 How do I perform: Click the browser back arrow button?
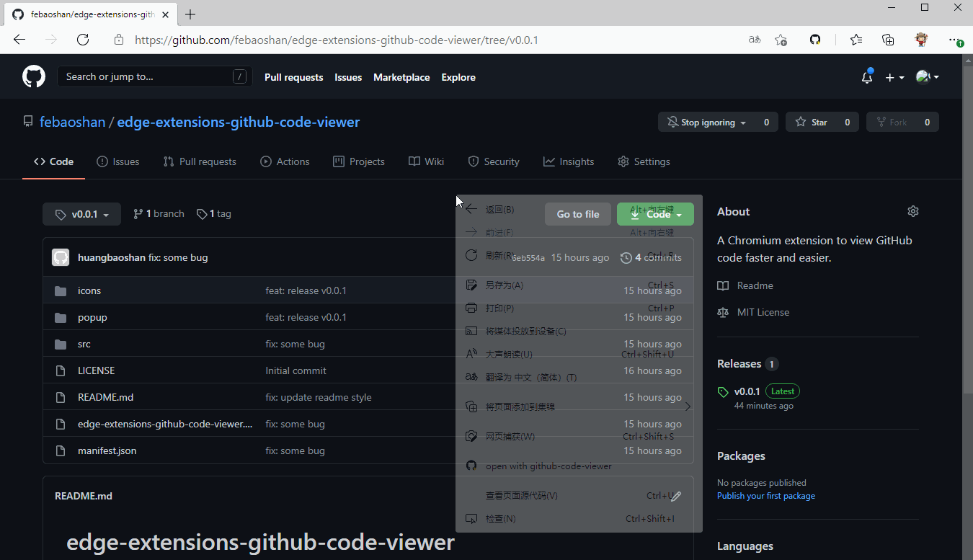[19, 40]
